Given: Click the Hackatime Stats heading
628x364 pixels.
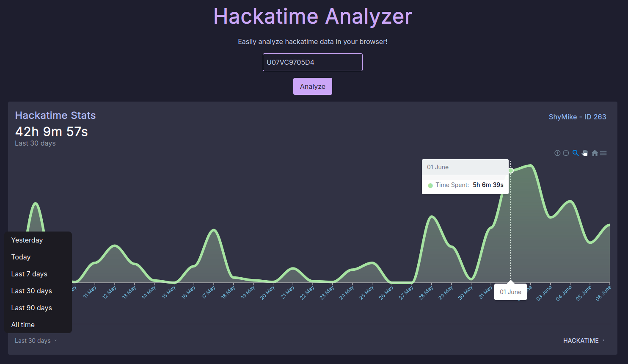Looking at the screenshot, I should [x=55, y=115].
